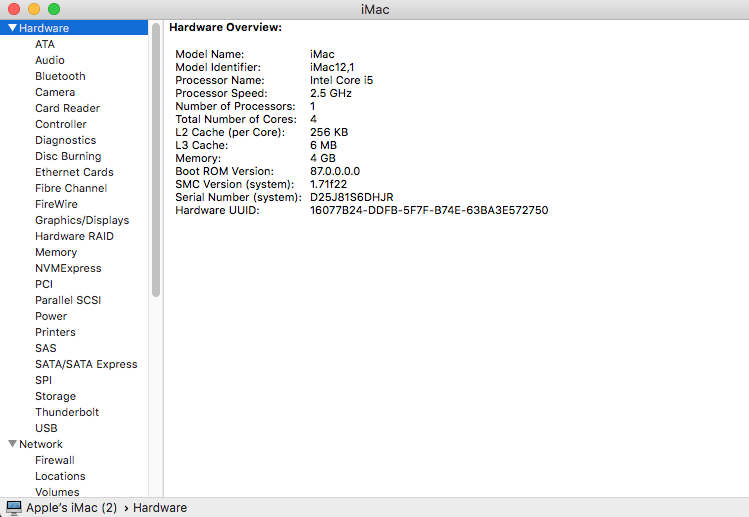
Task: Show Card Reader details
Action: (67, 108)
